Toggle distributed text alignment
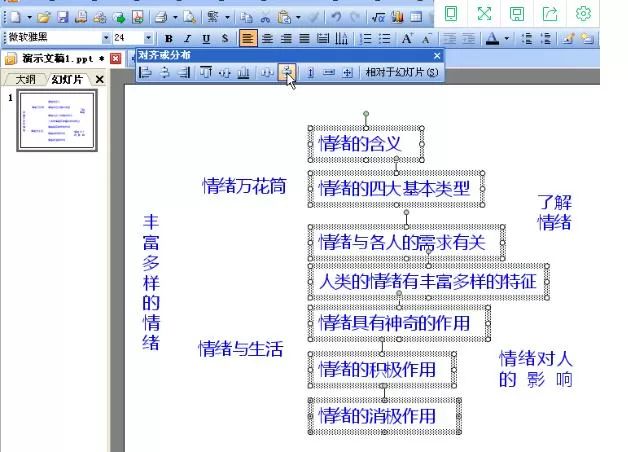Screen dimensions: 628x452 click(x=323, y=38)
